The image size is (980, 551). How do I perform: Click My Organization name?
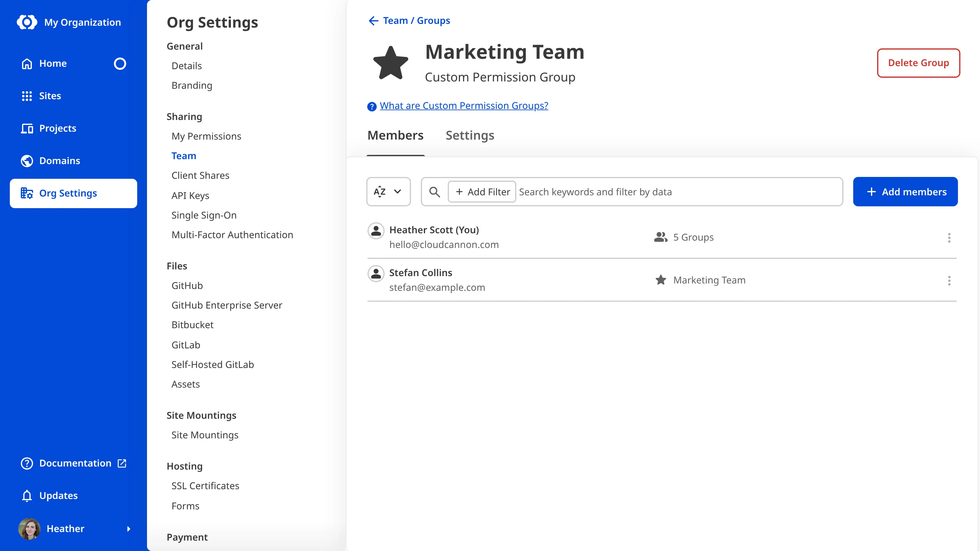[x=82, y=22]
